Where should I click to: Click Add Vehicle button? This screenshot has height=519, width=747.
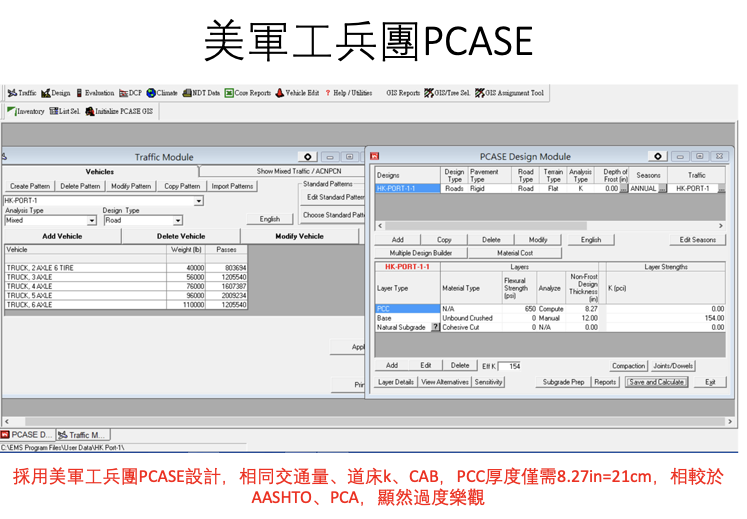click(x=62, y=236)
